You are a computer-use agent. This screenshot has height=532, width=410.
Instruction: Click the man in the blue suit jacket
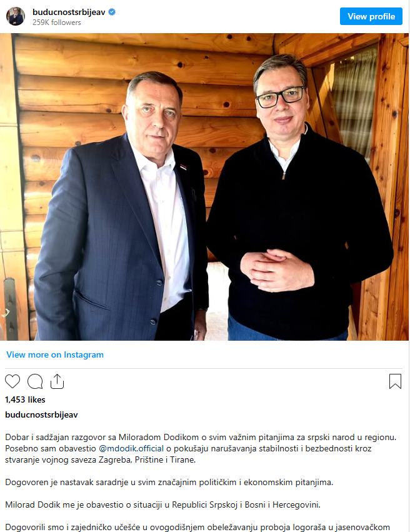pyautogui.click(x=122, y=210)
